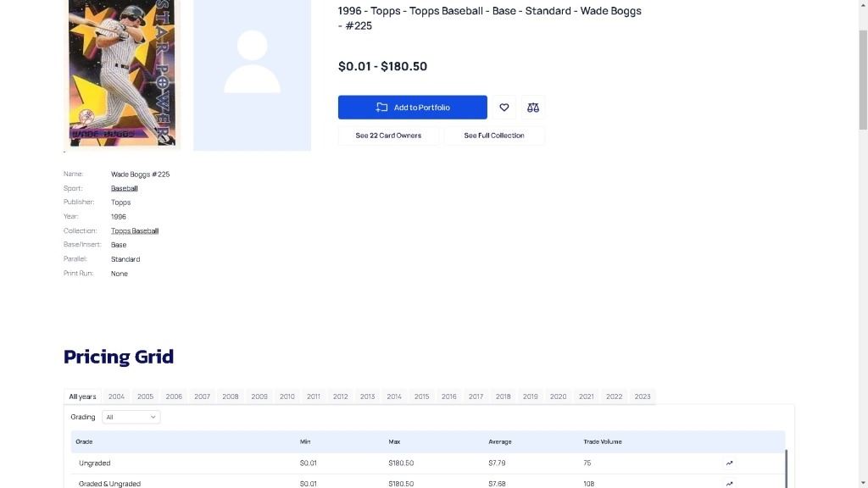This screenshot has height=488, width=868.
Task: Follow the Baseball sport link
Action: [x=124, y=188]
